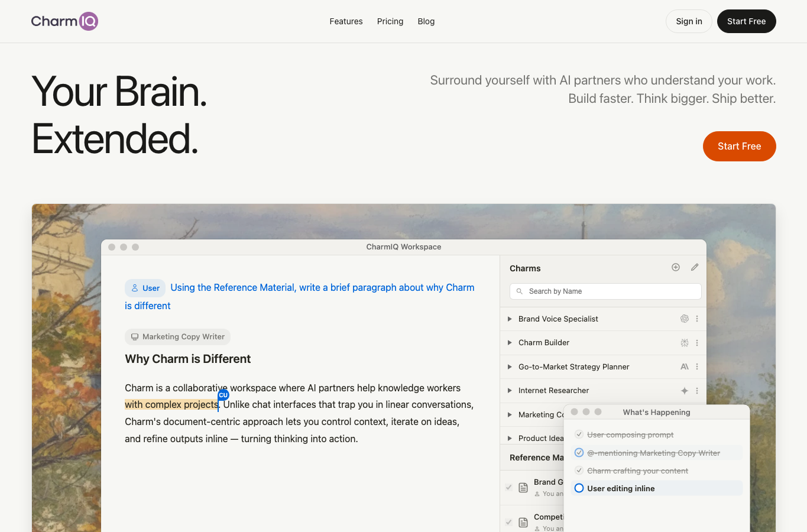
Task: Click the Anthropic icon beside Go-to-Market Strategy Planner
Action: (685, 366)
